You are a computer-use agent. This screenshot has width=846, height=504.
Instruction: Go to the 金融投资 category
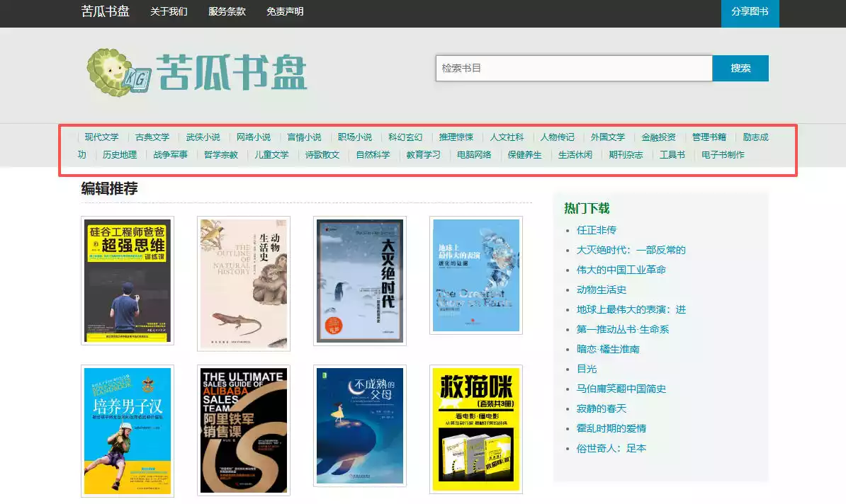click(658, 137)
